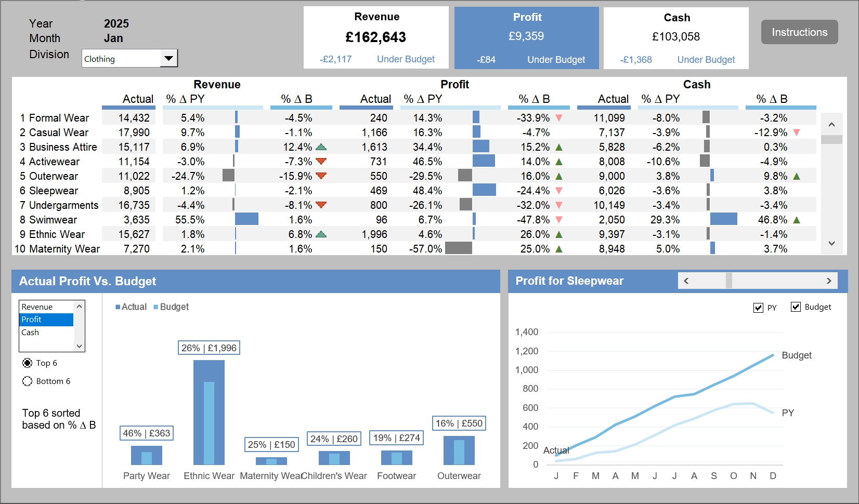Click the Instructions button
This screenshot has width=859, height=504.
tap(799, 32)
